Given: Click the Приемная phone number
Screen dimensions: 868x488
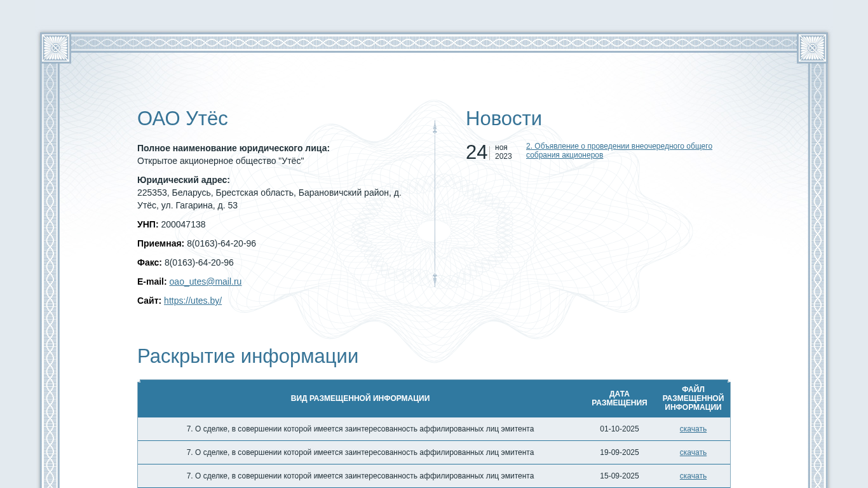Looking at the screenshot, I should coord(221,243).
